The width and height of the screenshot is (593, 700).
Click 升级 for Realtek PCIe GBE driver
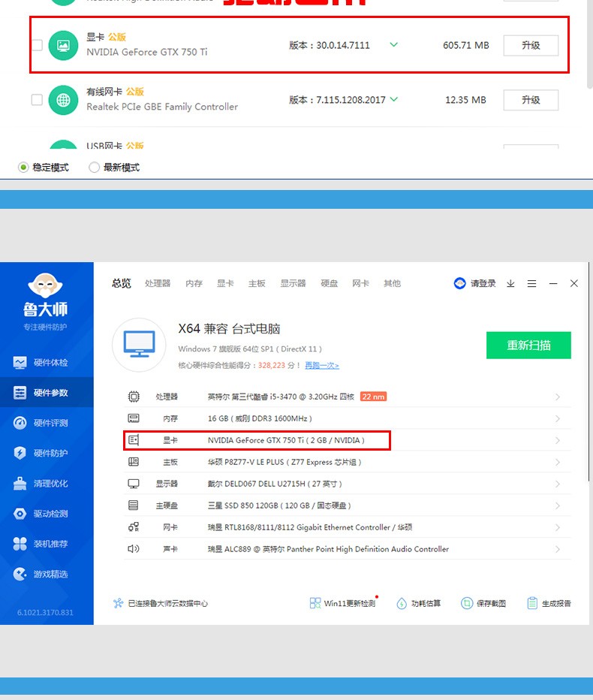click(531, 100)
